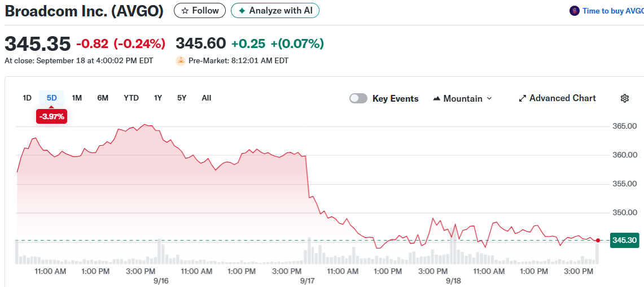Click the Time to buy AVGO icon

tap(574, 11)
